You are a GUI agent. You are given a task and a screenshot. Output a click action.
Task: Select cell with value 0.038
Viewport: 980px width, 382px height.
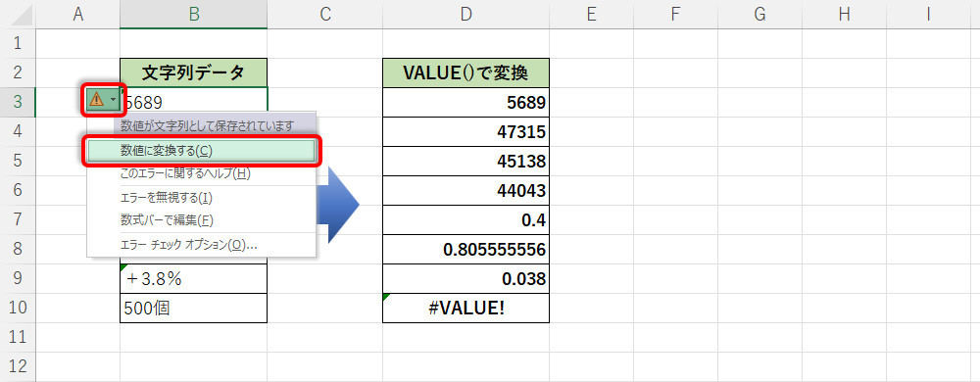click(x=465, y=278)
